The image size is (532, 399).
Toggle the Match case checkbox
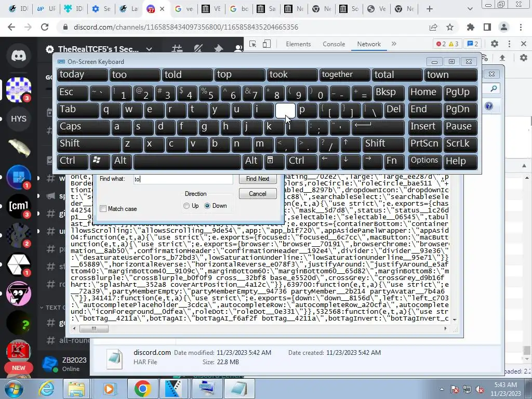click(x=103, y=209)
